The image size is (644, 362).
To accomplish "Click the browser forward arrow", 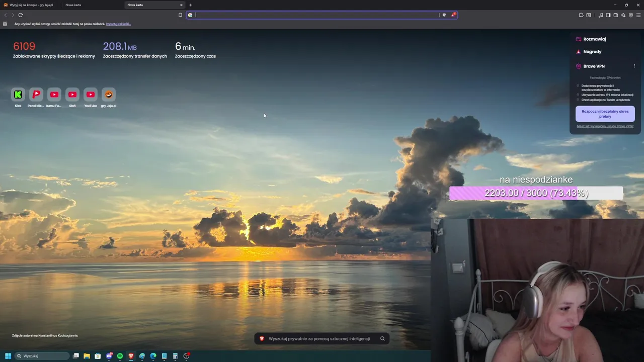I will click(x=13, y=15).
